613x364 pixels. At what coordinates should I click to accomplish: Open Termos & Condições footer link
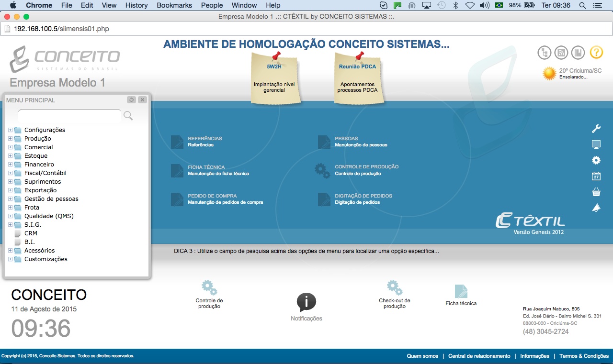584,356
